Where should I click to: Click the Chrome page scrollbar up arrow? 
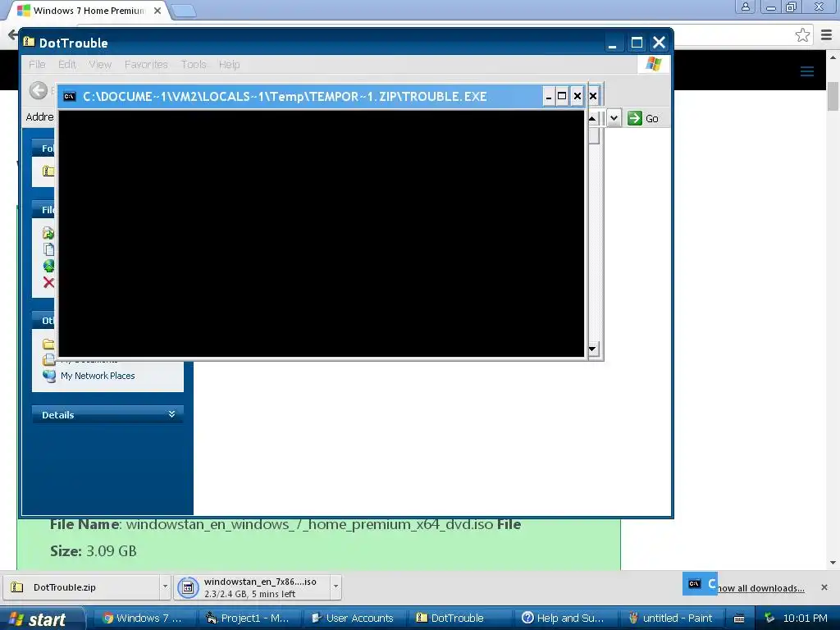[833, 57]
